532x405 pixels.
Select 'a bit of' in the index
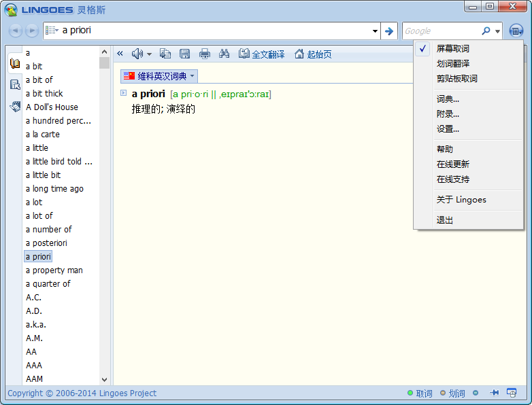(39, 80)
